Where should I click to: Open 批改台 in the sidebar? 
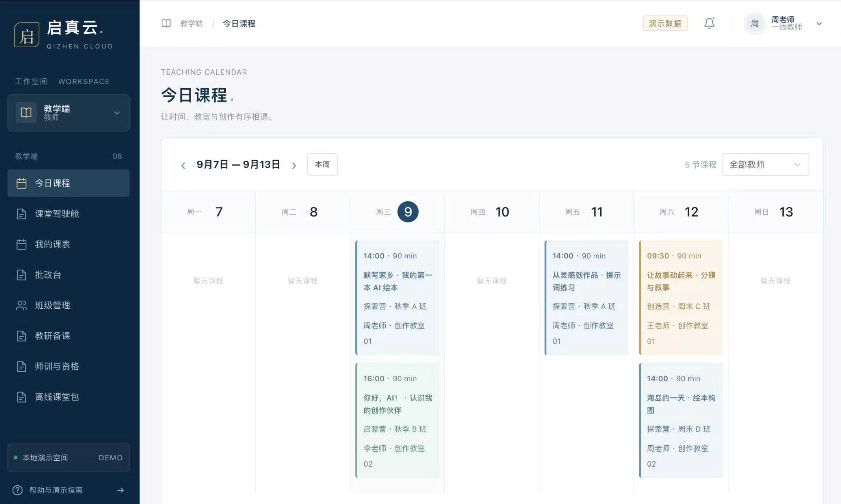69,275
